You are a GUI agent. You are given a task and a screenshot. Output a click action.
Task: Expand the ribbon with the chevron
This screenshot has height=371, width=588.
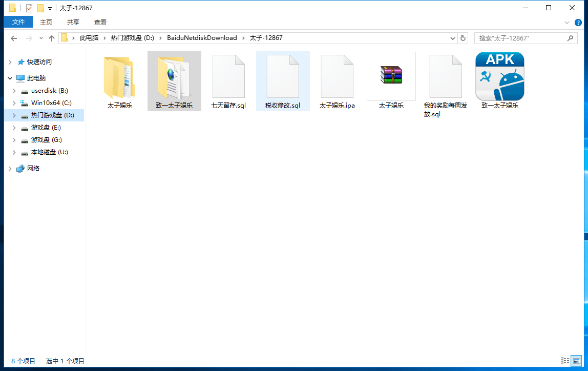click(x=567, y=23)
